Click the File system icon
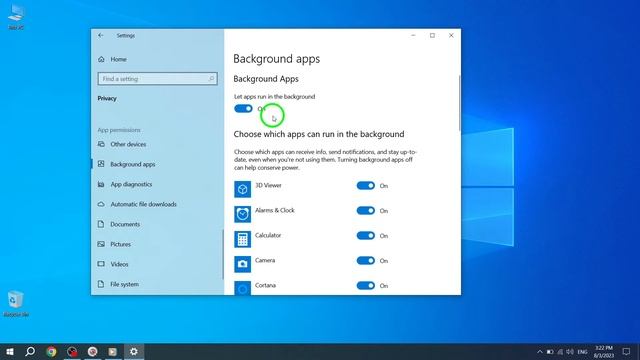 tap(101, 284)
